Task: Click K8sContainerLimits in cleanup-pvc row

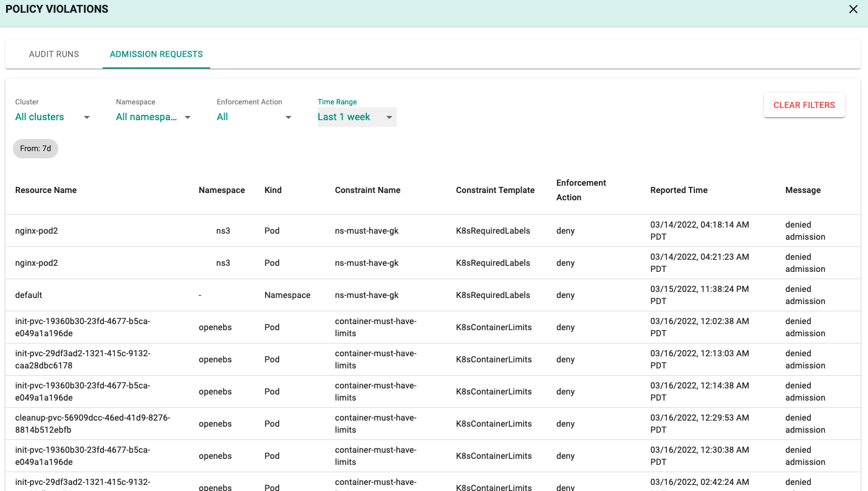Action: click(x=494, y=424)
